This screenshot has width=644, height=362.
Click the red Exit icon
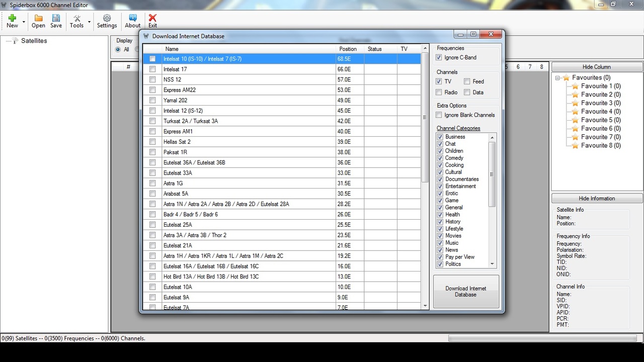pos(152,18)
